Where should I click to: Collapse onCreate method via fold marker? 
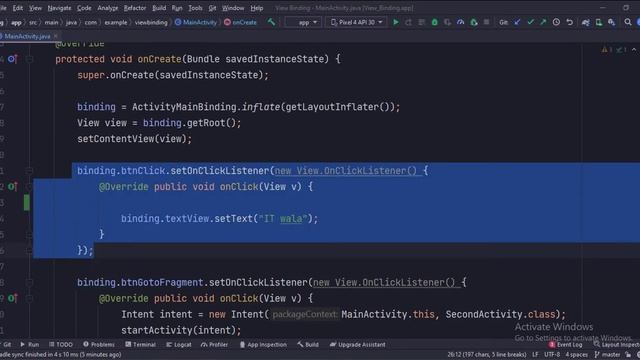(29, 59)
